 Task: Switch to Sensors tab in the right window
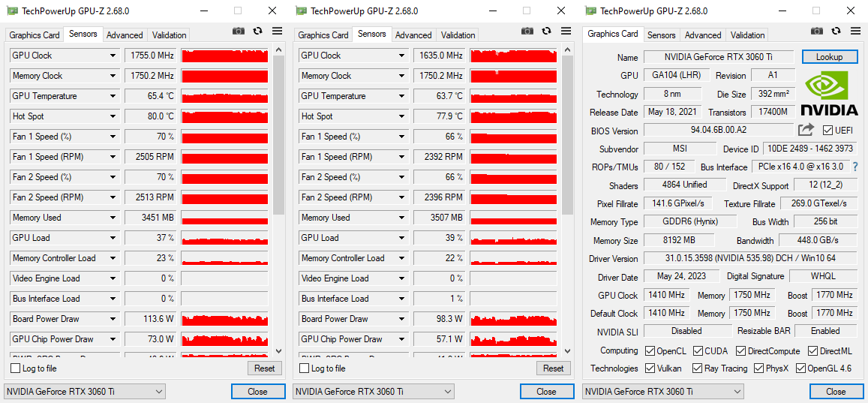coord(662,35)
